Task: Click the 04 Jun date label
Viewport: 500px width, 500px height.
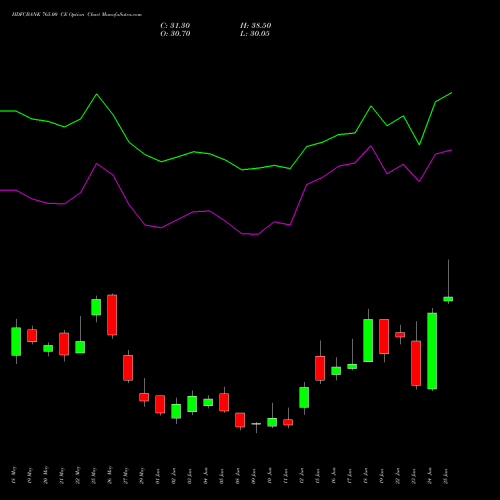Action: click(206, 476)
